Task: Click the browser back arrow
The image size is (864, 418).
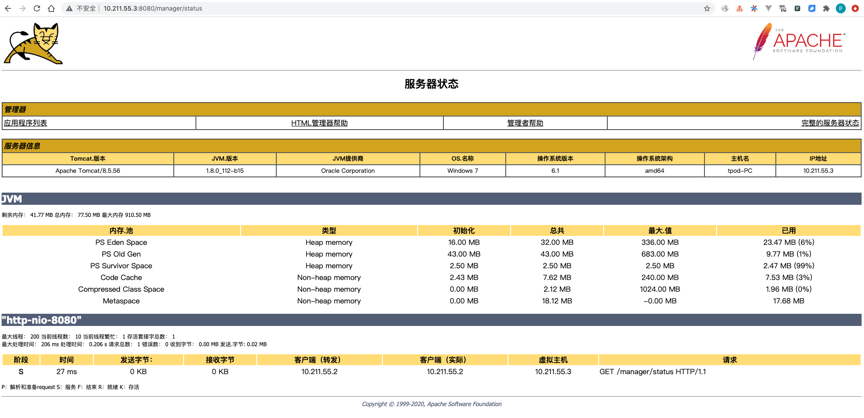Action: (x=8, y=8)
